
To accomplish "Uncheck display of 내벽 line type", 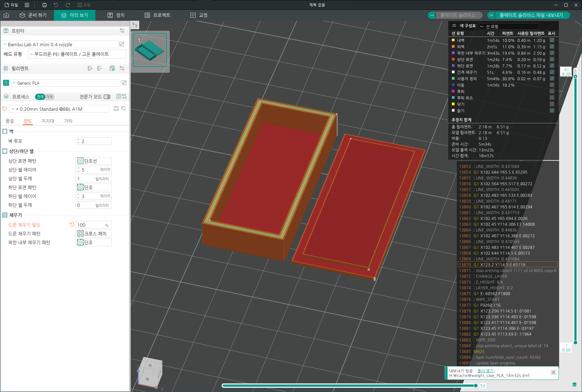I will point(552,40).
